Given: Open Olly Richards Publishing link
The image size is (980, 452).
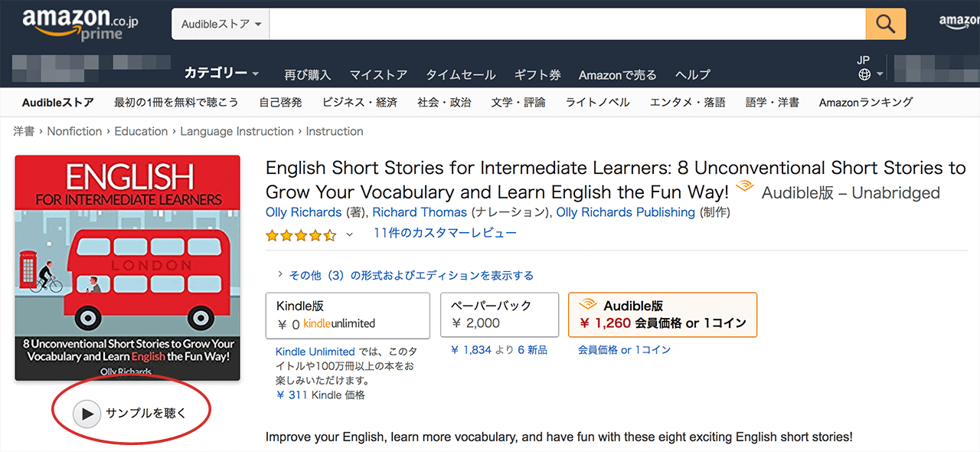Looking at the screenshot, I should click(x=626, y=212).
